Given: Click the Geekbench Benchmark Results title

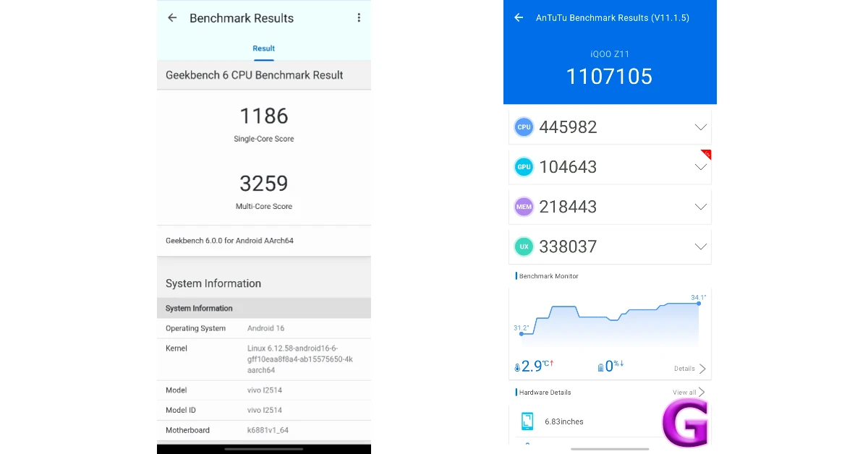Looking at the screenshot, I should click(x=242, y=18).
